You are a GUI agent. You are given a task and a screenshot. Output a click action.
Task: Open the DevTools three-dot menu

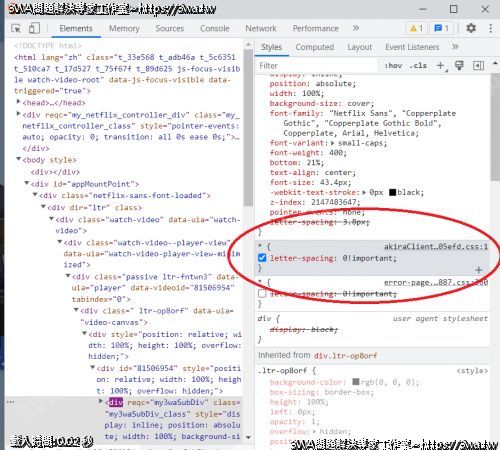(490, 28)
